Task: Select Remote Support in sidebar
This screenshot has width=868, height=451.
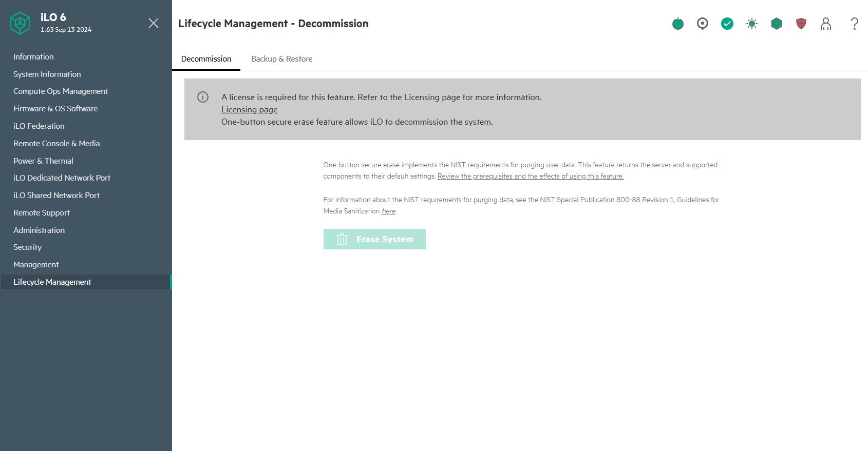Action: pyautogui.click(x=42, y=213)
